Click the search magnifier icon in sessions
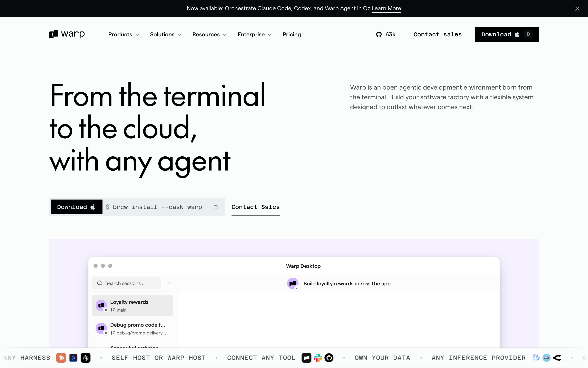588x368 pixels. [x=100, y=283]
